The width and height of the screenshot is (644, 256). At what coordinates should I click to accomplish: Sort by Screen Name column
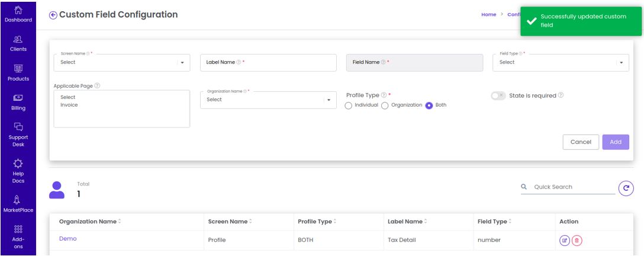[x=230, y=222]
